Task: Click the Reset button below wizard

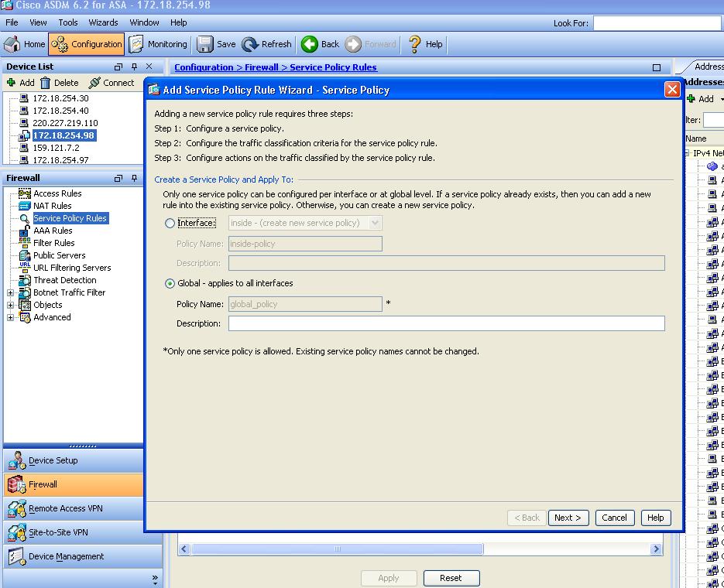Action: coord(451,578)
